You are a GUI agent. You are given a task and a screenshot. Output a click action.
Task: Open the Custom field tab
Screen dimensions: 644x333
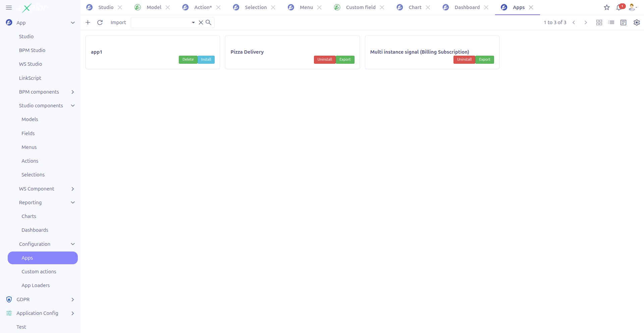coord(360,7)
